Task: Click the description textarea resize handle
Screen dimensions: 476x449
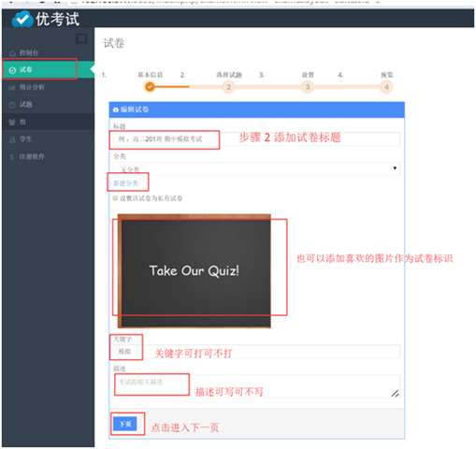Action: (x=395, y=394)
